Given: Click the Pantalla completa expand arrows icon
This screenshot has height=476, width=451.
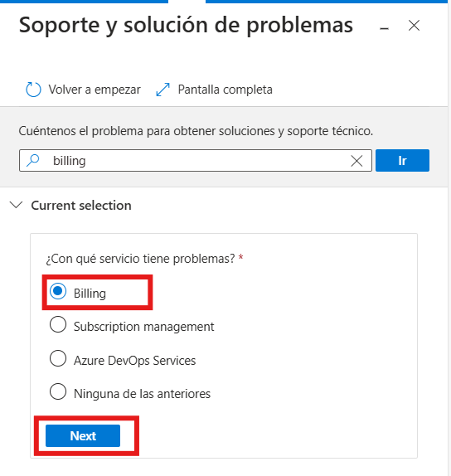Looking at the screenshot, I should click(x=162, y=90).
